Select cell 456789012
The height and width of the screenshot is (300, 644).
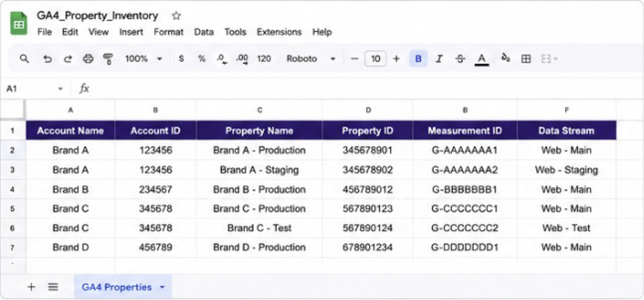point(368,189)
